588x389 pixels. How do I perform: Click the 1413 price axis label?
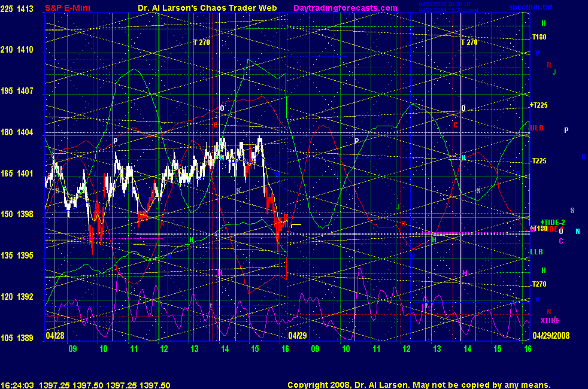click(26, 8)
